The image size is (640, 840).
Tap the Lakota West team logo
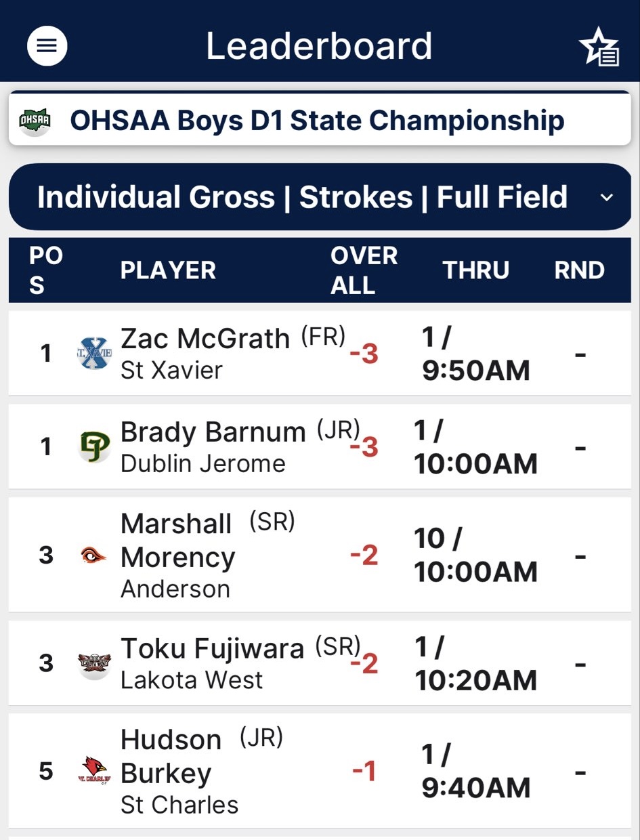[93, 663]
